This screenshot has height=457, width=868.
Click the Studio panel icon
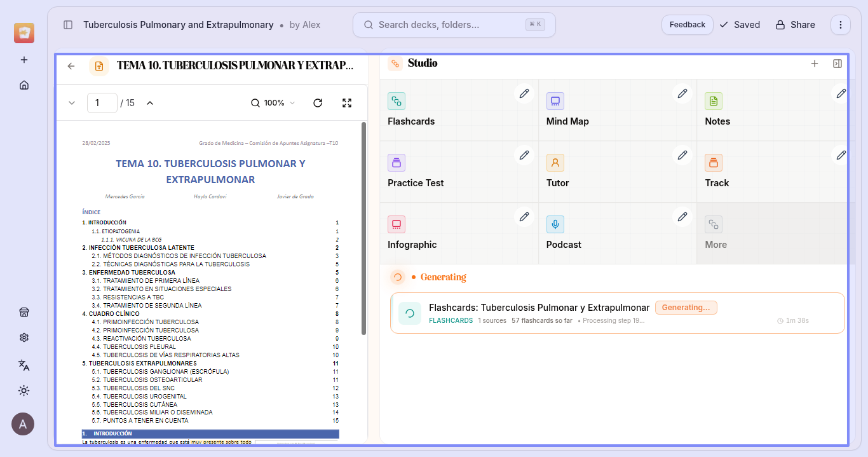395,63
